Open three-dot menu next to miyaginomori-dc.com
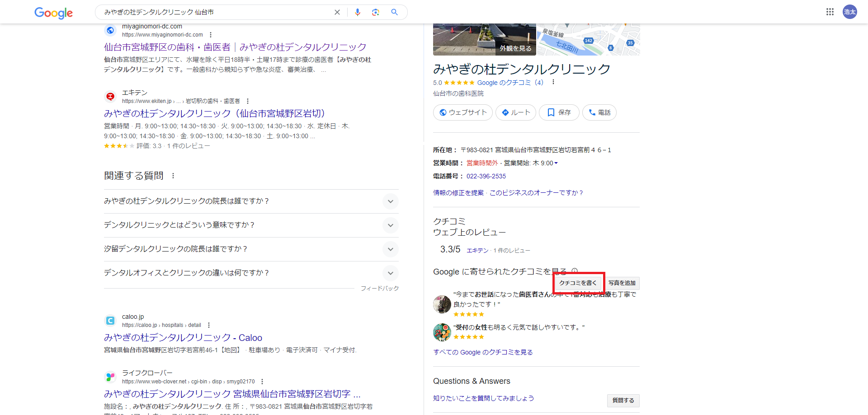868x415 pixels. pyautogui.click(x=210, y=34)
